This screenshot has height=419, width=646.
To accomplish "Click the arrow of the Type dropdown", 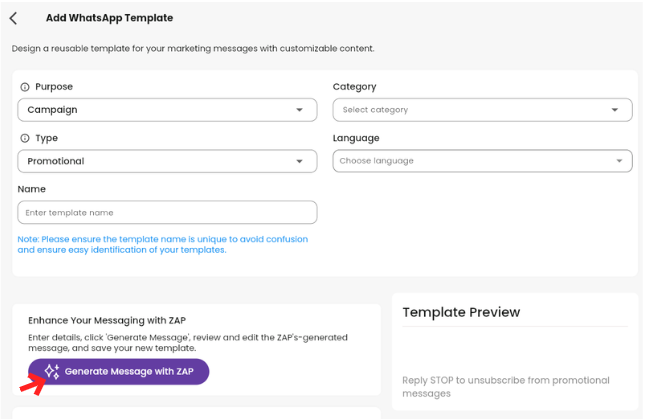I will (x=299, y=161).
